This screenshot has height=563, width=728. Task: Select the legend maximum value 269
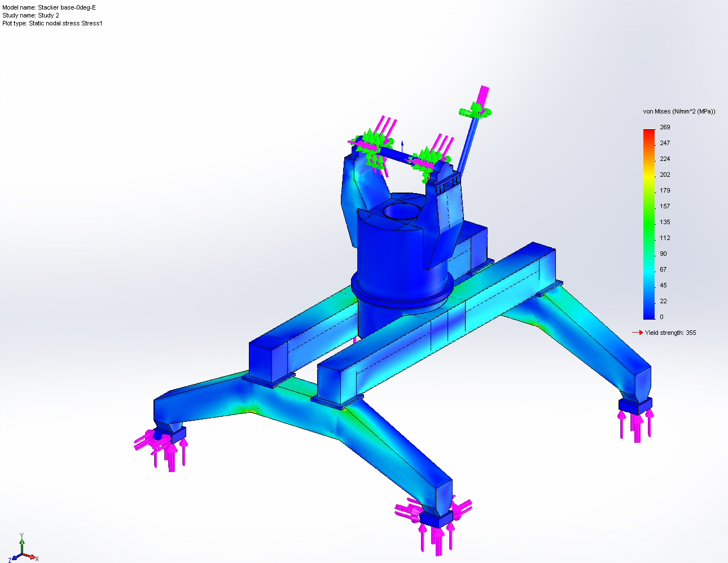coord(665,127)
